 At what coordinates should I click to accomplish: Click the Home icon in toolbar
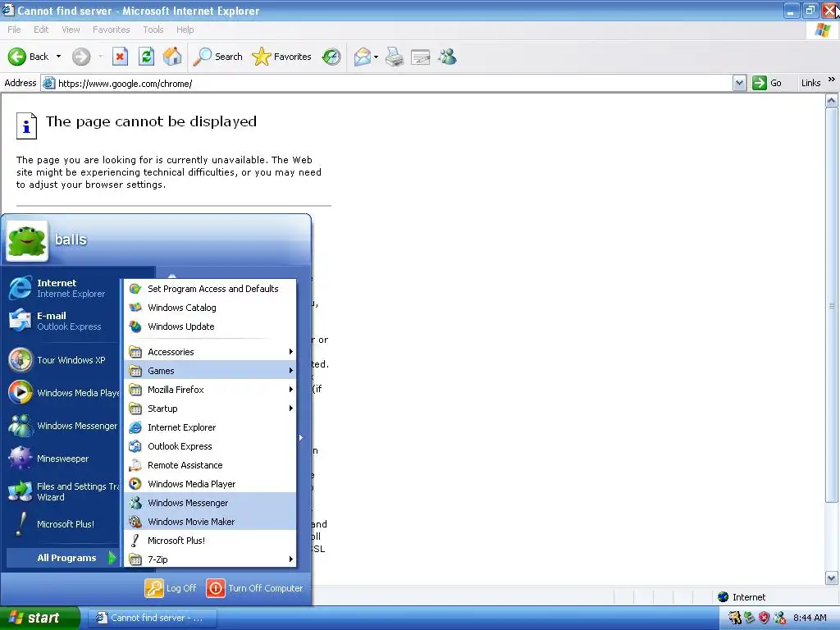pos(172,57)
